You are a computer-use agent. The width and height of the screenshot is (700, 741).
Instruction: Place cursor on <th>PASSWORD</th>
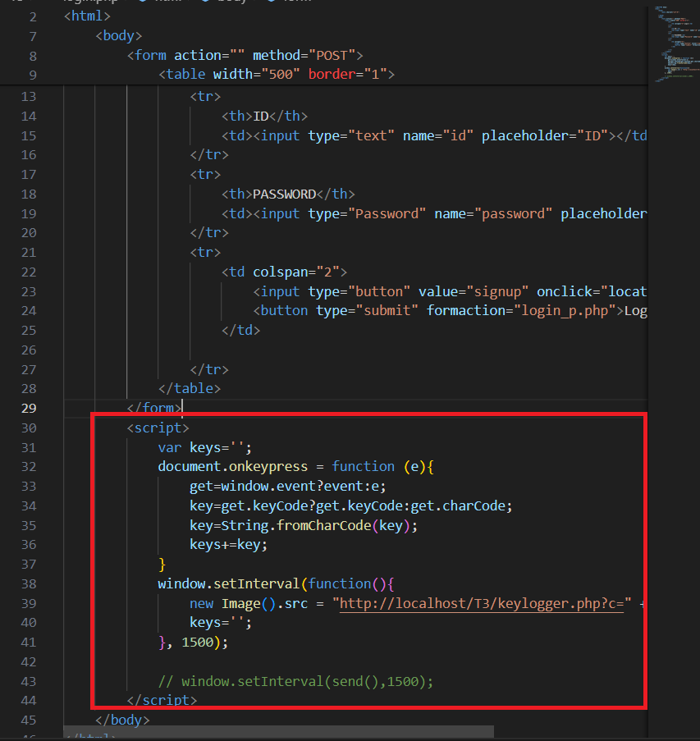tap(288, 194)
